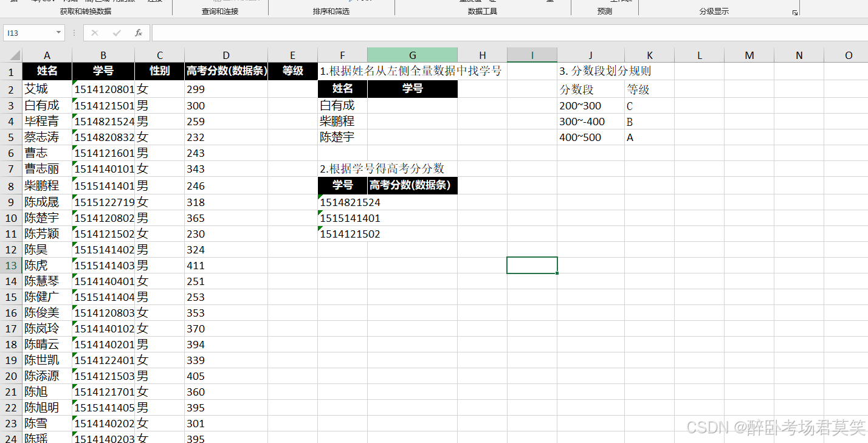
Task: Click title 3. 分数段划分规则
Action: 605,71
